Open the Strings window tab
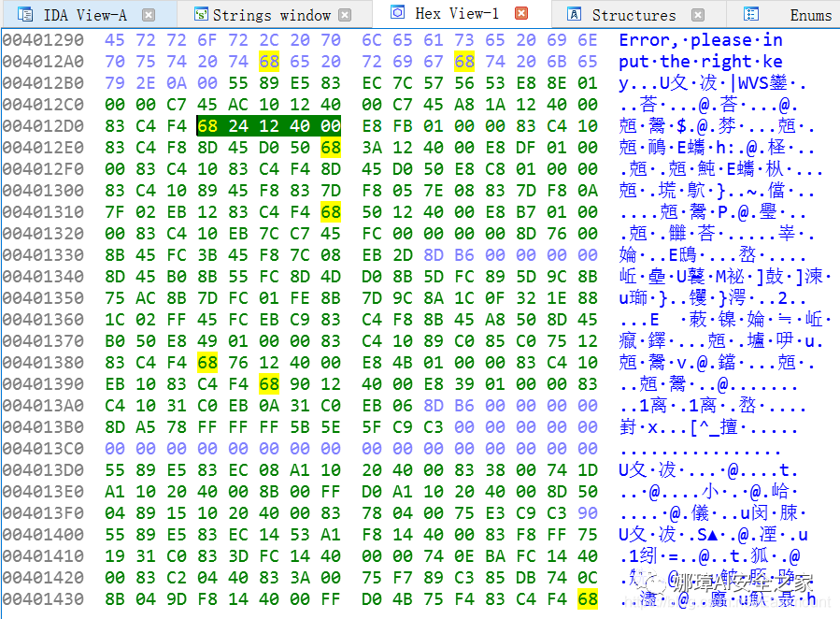This screenshot has width=840, height=619. point(271,15)
